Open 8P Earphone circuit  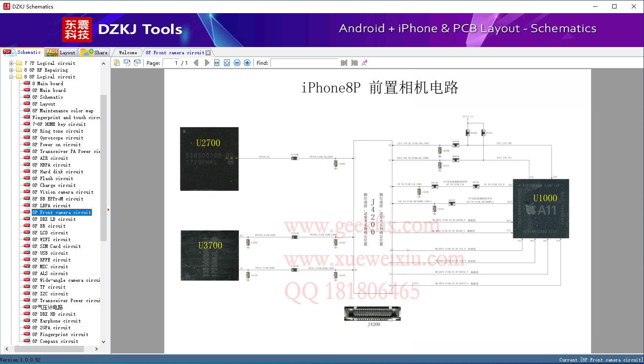coord(56,321)
